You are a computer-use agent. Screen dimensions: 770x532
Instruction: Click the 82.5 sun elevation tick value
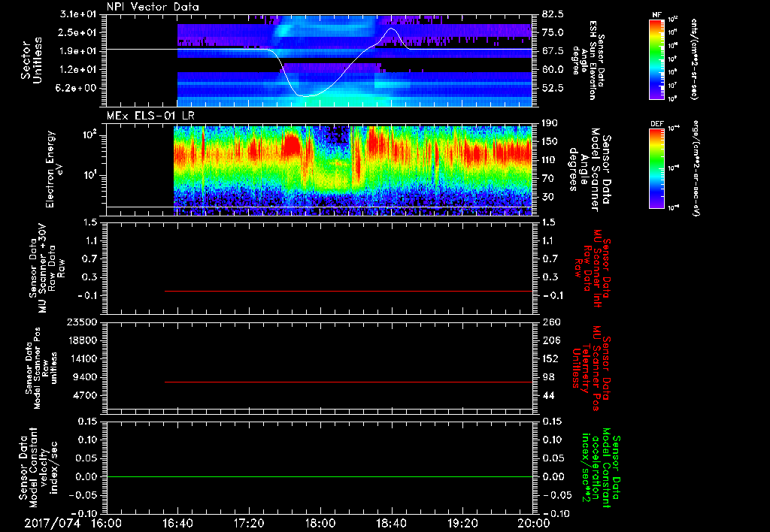click(x=553, y=14)
